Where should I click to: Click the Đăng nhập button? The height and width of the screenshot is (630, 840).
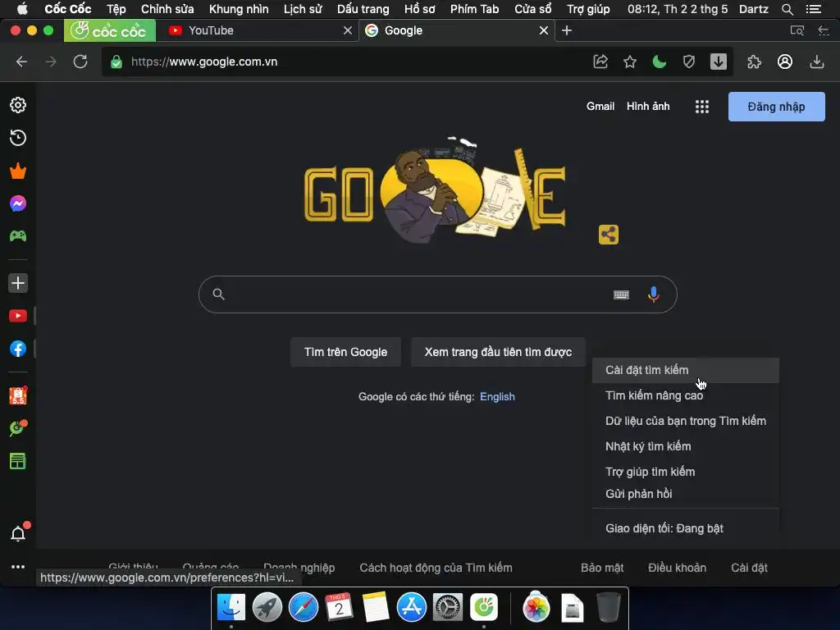pos(776,107)
